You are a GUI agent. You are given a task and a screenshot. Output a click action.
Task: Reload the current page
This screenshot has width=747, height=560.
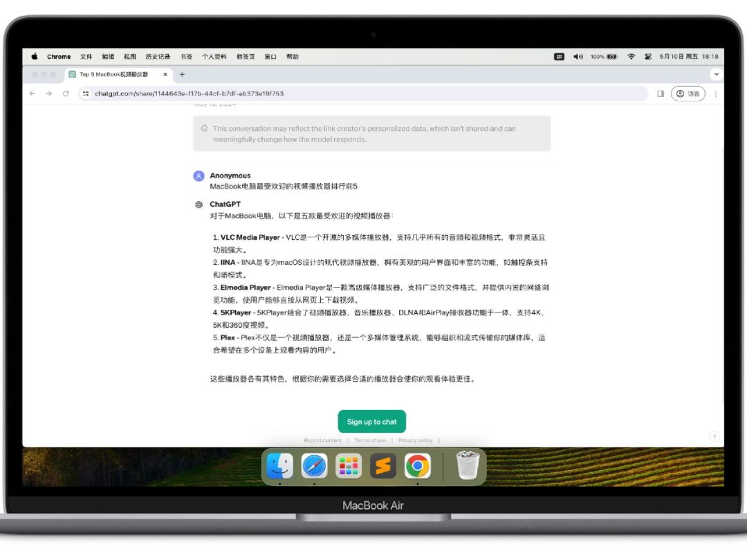tap(66, 94)
